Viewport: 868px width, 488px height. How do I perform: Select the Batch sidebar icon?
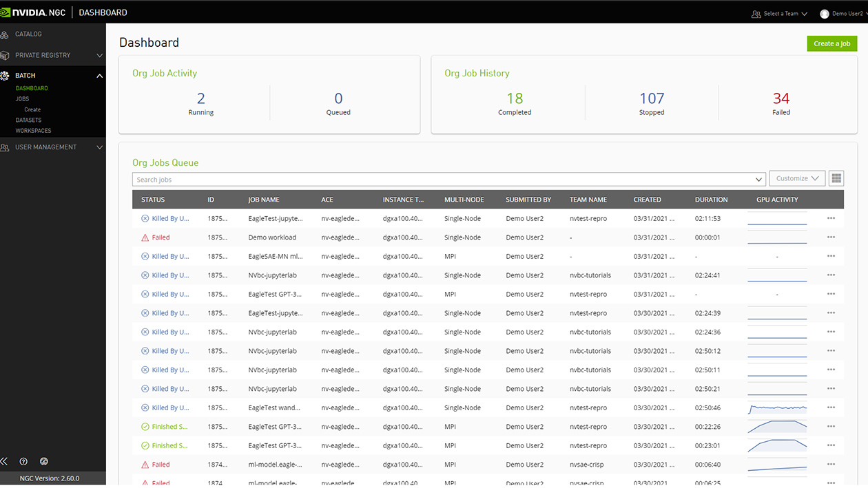click(6, 75)
